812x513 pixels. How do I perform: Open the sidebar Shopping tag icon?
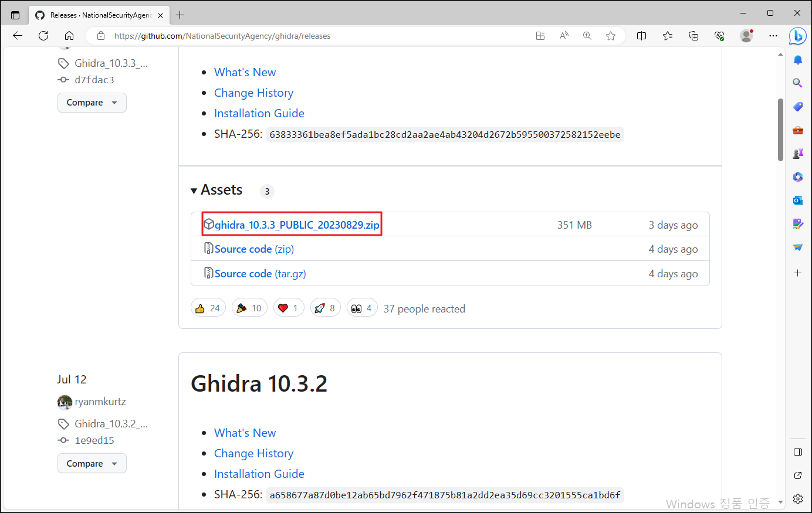(798, 107)
